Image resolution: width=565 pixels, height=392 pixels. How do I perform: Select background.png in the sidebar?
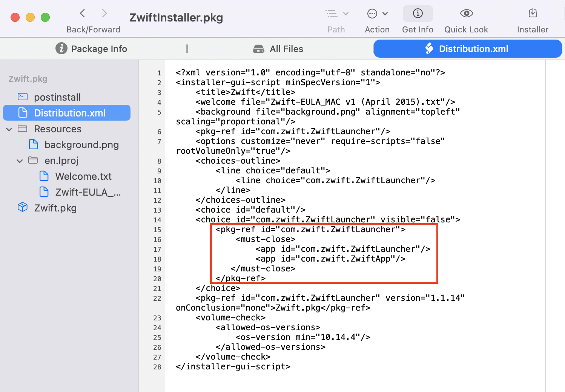pyautogui.click(x=81, y=145)
